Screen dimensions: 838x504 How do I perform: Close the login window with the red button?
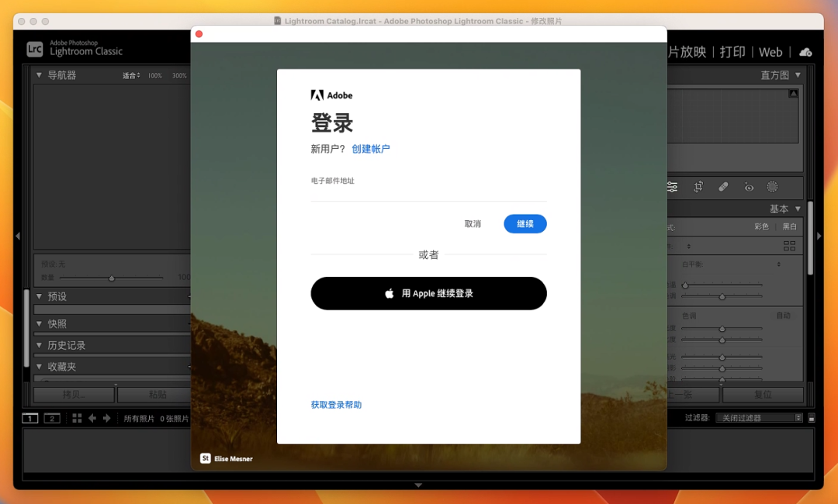coord(199,34)
